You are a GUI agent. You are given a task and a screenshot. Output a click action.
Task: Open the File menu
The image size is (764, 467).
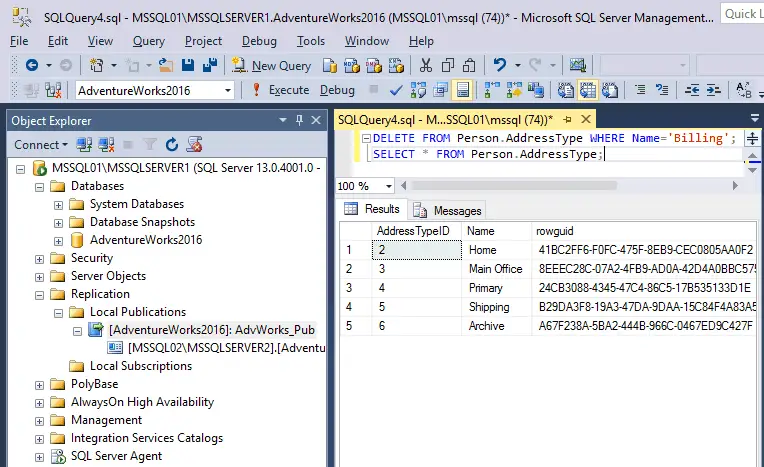19,41
